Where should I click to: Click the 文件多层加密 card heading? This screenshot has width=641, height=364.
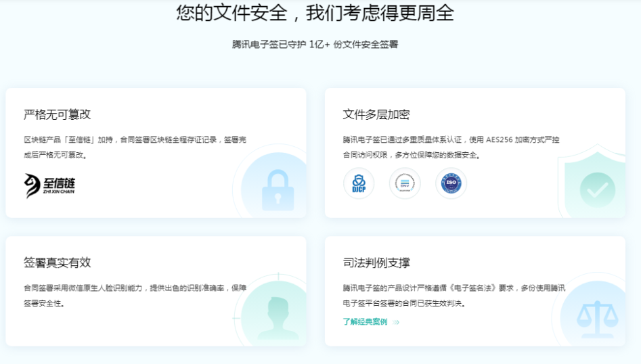pos(376,114)
